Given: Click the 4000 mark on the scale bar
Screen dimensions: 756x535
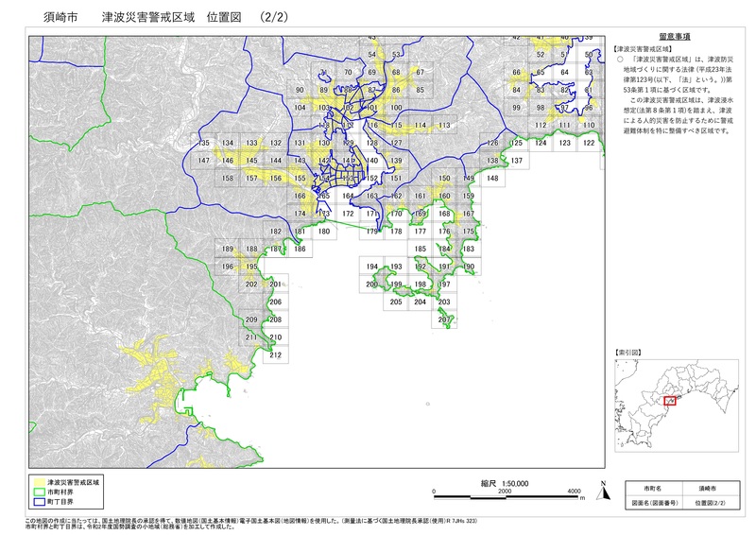Looking at the screenshot, I should 574,492.
